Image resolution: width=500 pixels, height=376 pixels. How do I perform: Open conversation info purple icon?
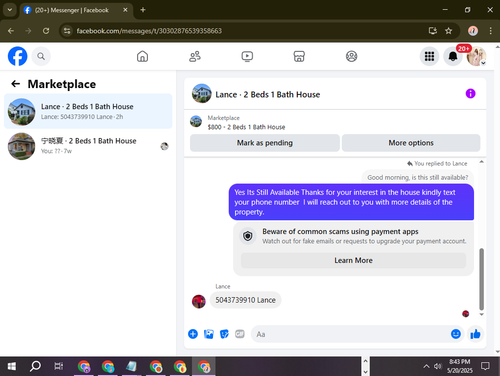[470, 94]
